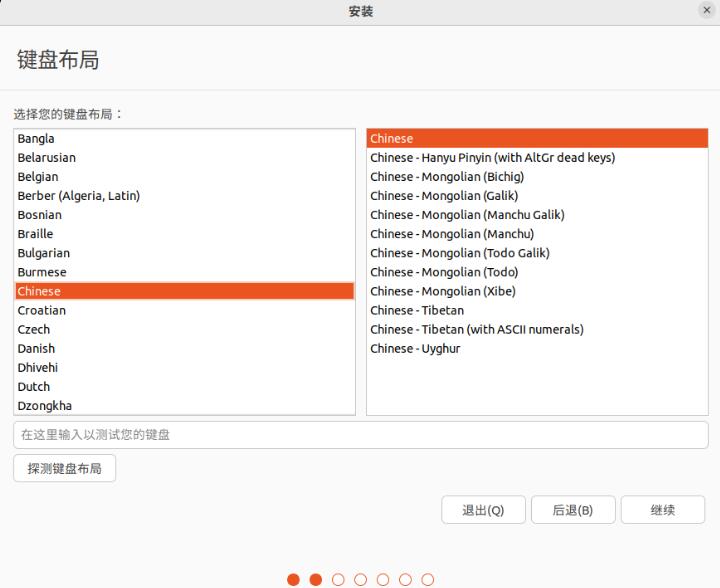Click the keyboard test input field

pyautogui.click(x=360, y=435)
